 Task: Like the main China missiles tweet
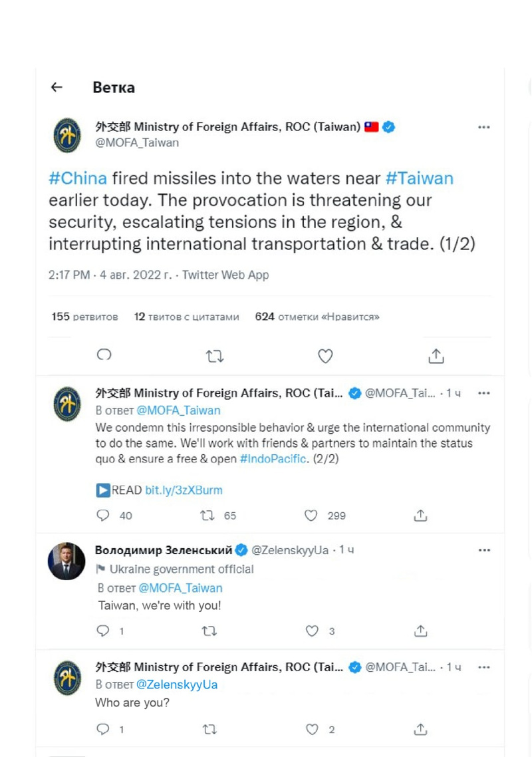(x=325, y=357)
